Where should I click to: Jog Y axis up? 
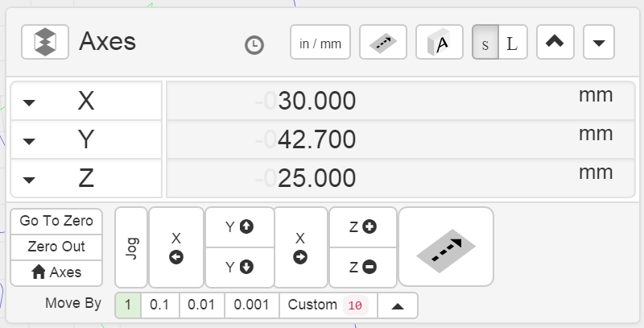click(239, 227)
